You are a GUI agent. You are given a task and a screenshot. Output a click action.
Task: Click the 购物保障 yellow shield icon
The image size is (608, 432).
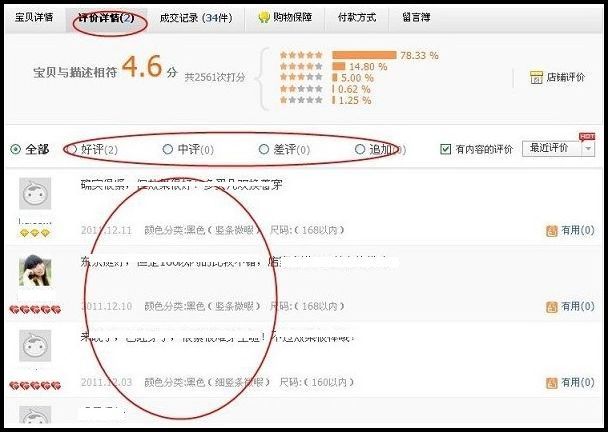click(x=264, y=17)
